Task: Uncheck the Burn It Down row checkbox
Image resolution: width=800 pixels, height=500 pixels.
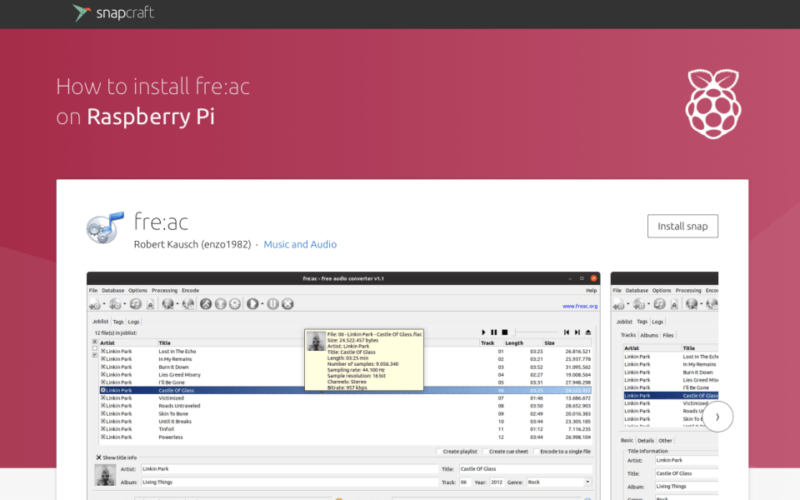Action: [103, 367]
